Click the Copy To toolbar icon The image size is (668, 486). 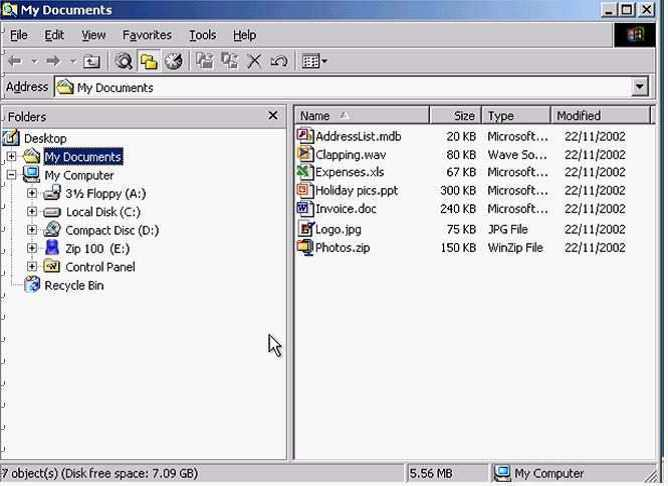point(230,62)
